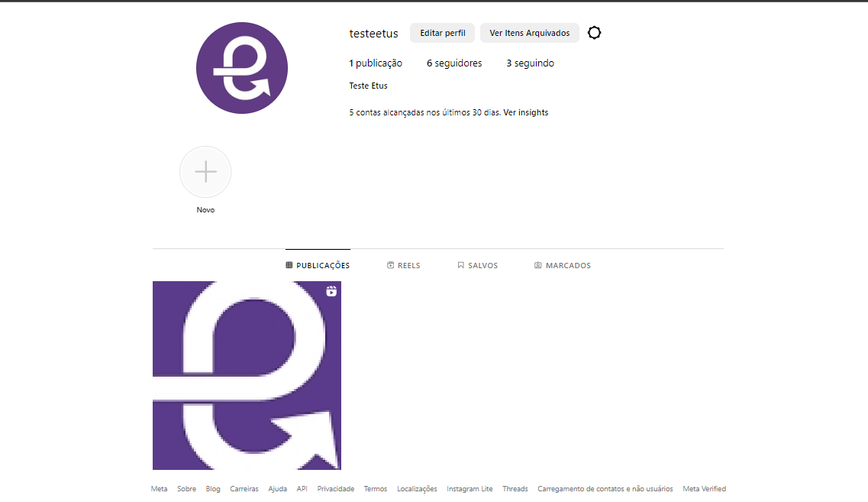The height and width of the screenshot is (502, 868).
Task: Open Ver Itens Arquivados
Action: (x=529, y=33)
